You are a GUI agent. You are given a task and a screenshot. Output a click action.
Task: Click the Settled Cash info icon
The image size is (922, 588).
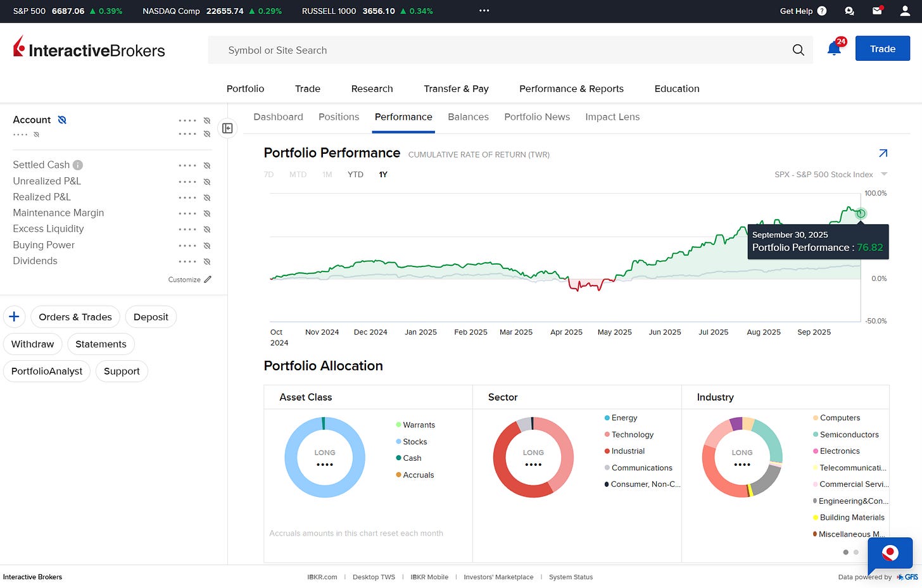coord(78,165)
